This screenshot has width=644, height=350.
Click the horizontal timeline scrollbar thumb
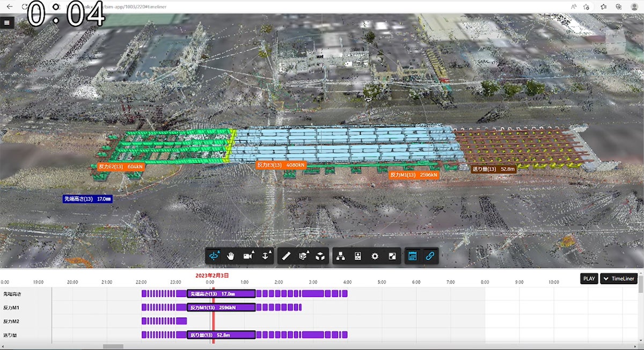[x=113, y=347]
